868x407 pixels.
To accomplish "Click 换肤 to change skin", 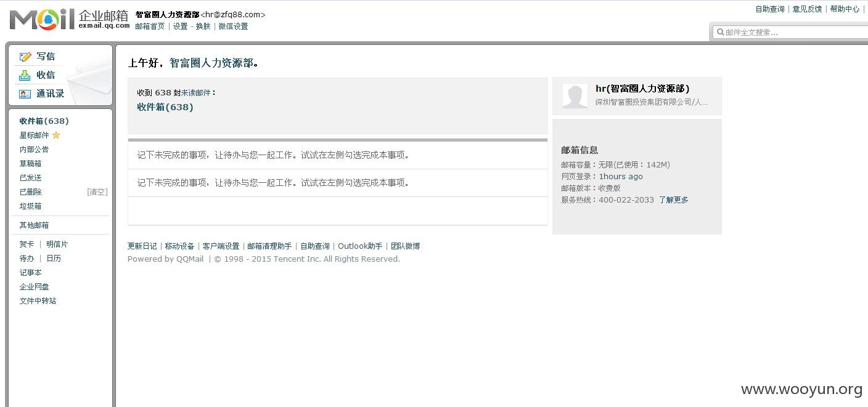I will point(203,26).
